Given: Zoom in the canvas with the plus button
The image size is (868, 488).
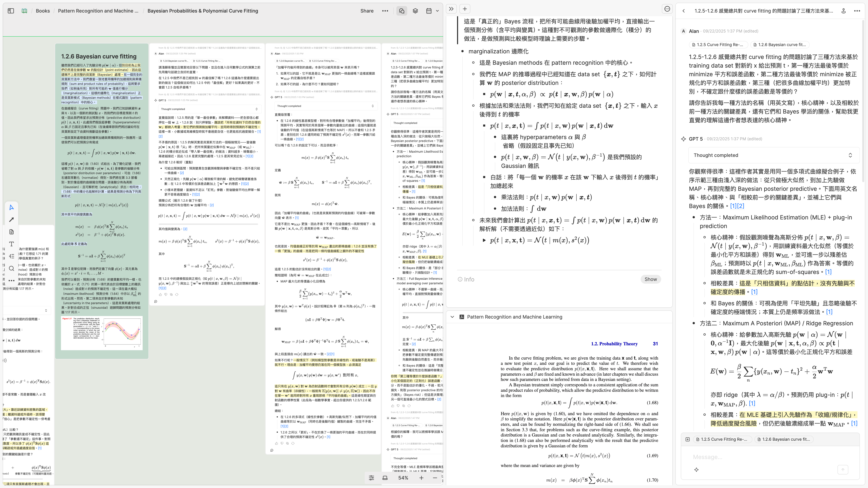Looking at the screenshot, I should [421, 477].
